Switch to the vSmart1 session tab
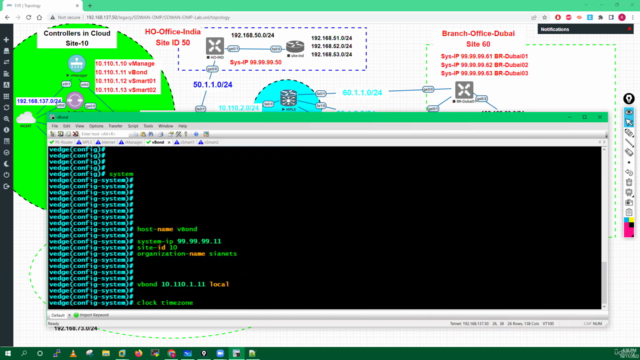The height and width of the screenshot is (360, 640). (185, 142)
